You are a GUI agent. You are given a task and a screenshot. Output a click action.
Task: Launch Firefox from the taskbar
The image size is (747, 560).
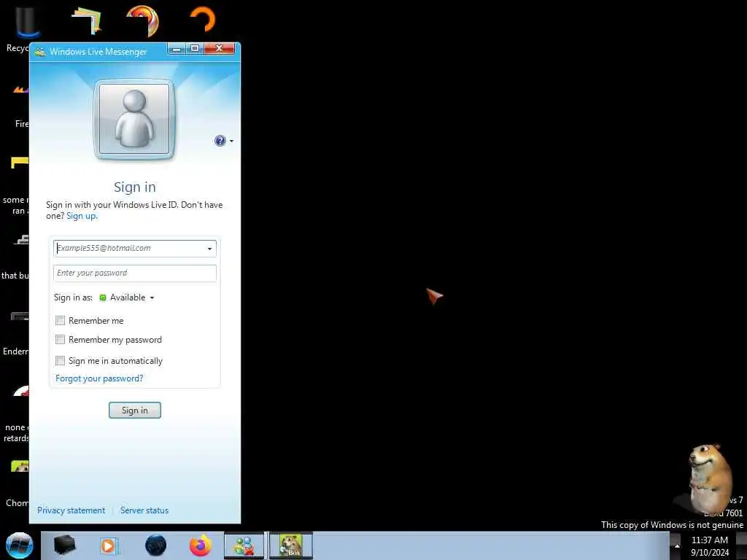coord(201,545)
